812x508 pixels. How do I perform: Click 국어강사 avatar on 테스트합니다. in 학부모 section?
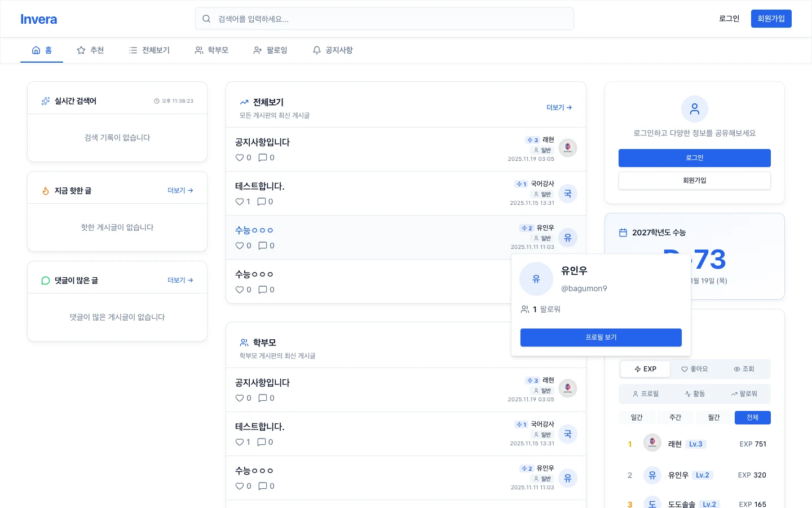point(568,434)
